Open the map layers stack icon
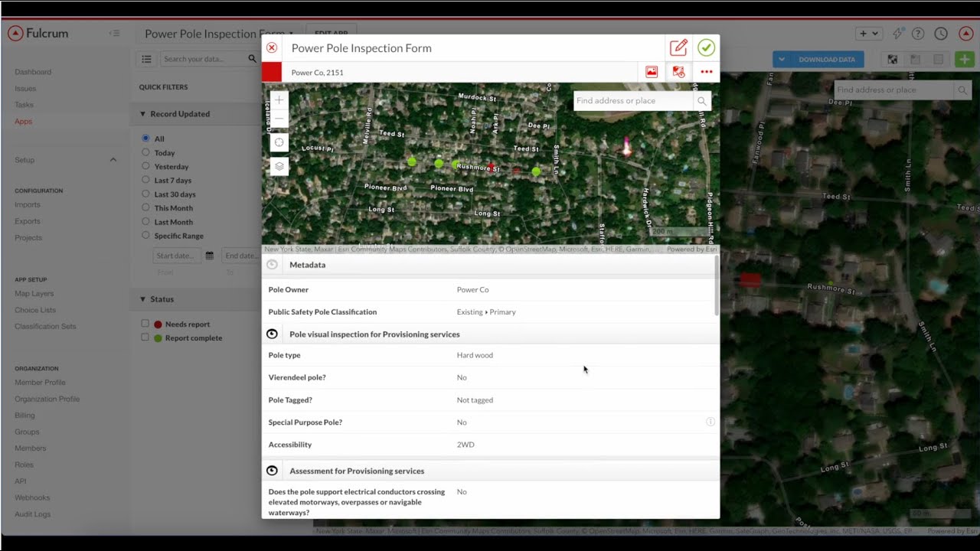980x551 pixels. [279, 166]
